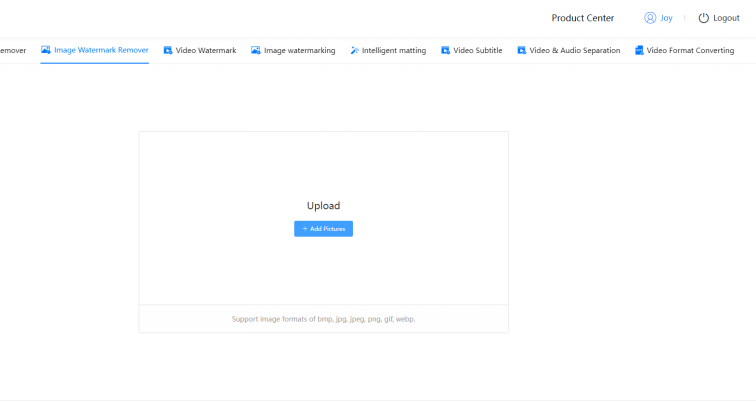Screen dimensions: 756x403
Task: Click the Add Pictures button
Action: tap(324, 228)
